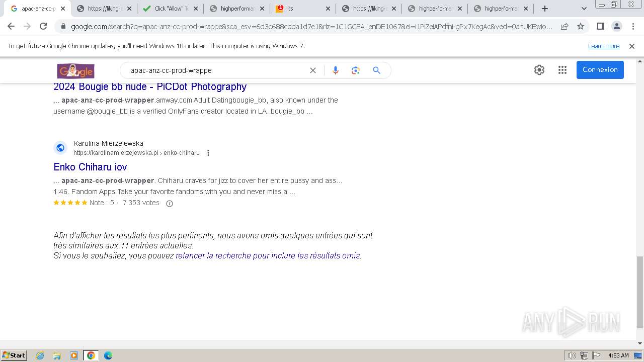Close the Click "Allow" tab
The image size is (644, 362).
pos(195,9)
